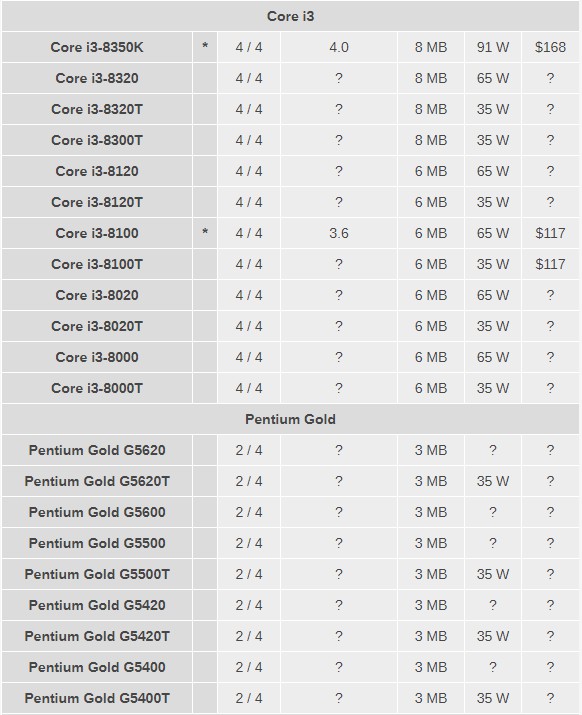Click the 4.0 frequency value

point(339,47)
